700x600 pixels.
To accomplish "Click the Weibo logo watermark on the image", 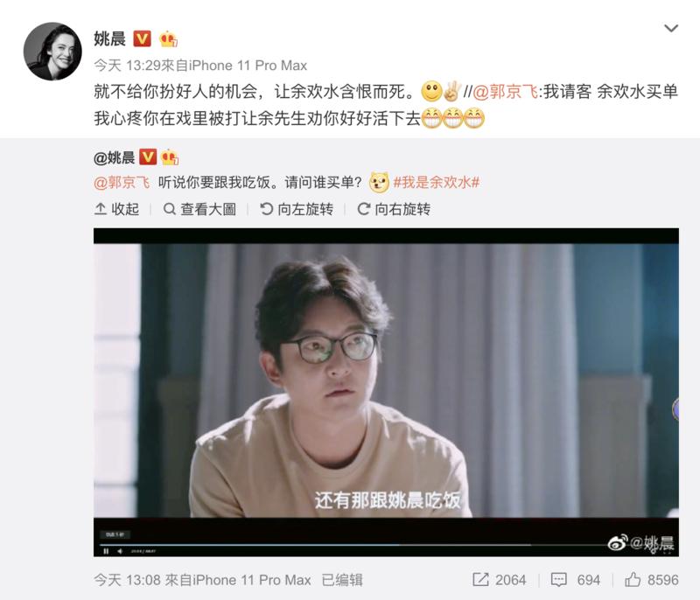I will (x=618, y=542).
